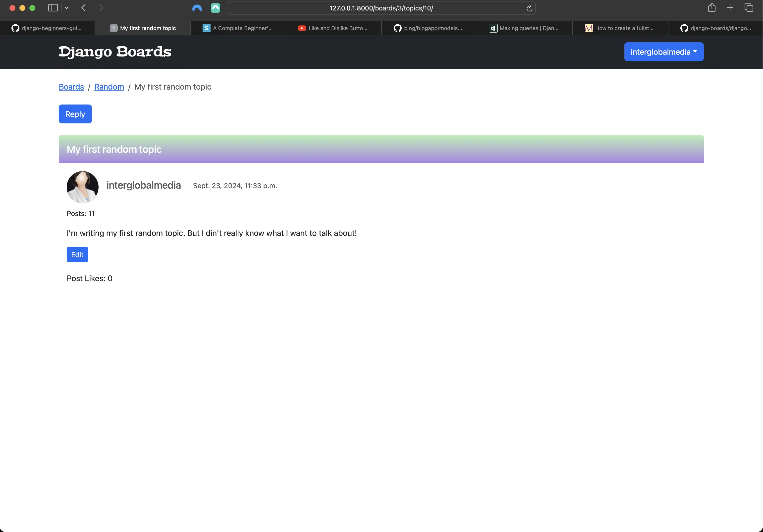Open the teal extension icon beside the address bar
Viewport: 763px width, 532px height.
[215, 8]
